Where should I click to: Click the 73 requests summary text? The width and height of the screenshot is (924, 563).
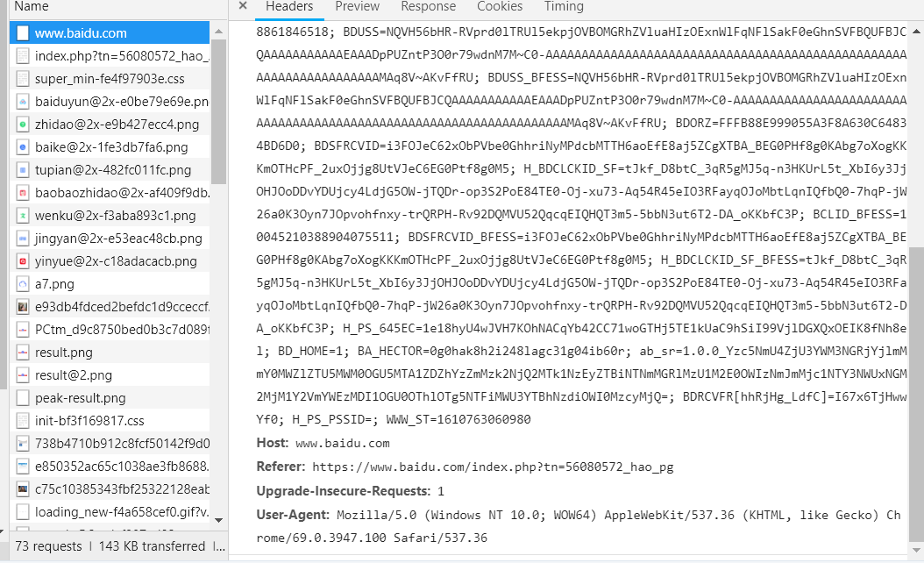(x=48, y=546)
